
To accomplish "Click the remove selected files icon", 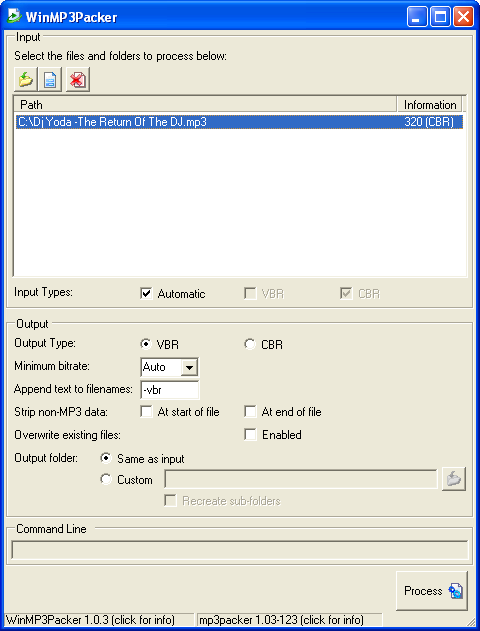I will coord(78,79).
